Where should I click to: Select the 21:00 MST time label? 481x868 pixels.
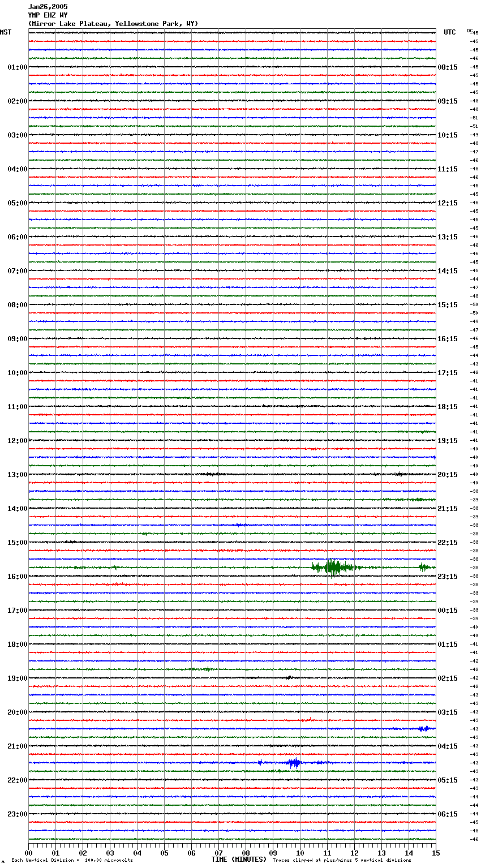tap(18, 746)
